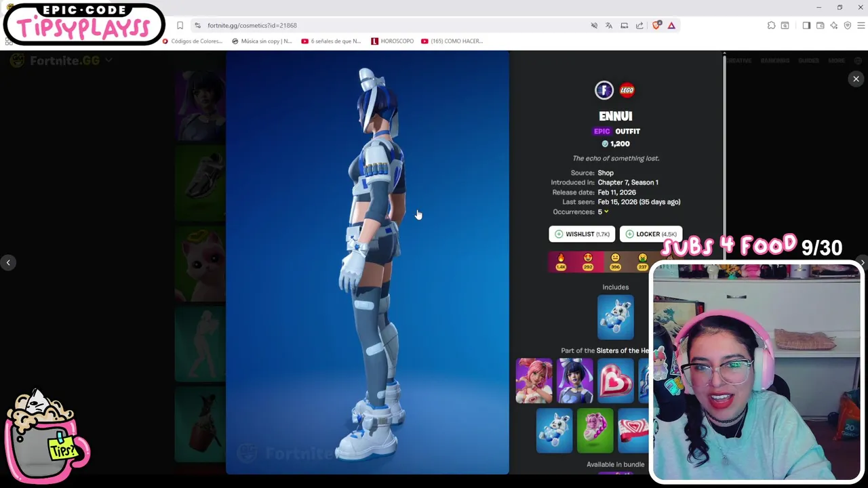This screenshot has width=868, height=488.
Task: Open the Leo AI sparkle icon
Action: click(x=834, y=25)
